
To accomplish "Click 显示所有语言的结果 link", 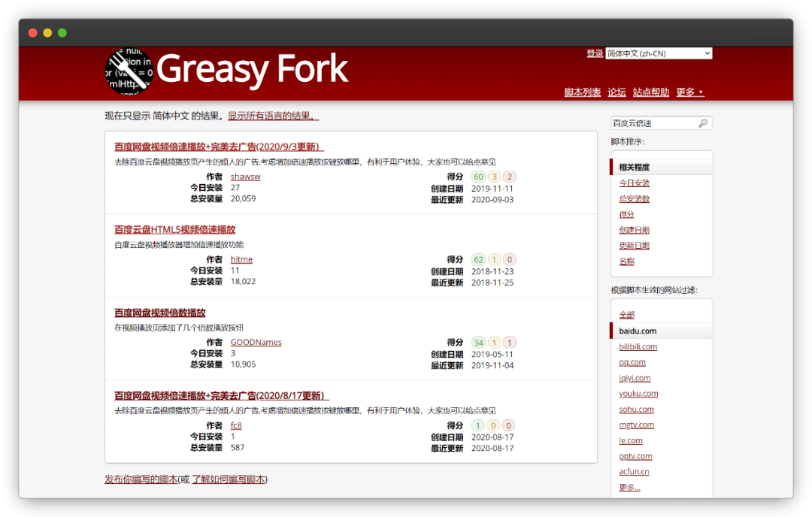I will point(273,116).
